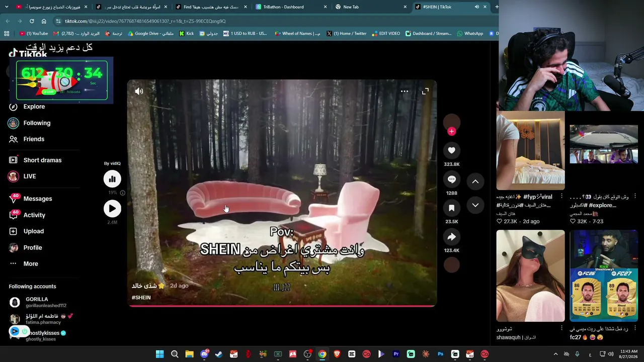Switch to TriBathon - Dashboard tab
The height and width of the screenshot is (362, 644).
[291, 7]
